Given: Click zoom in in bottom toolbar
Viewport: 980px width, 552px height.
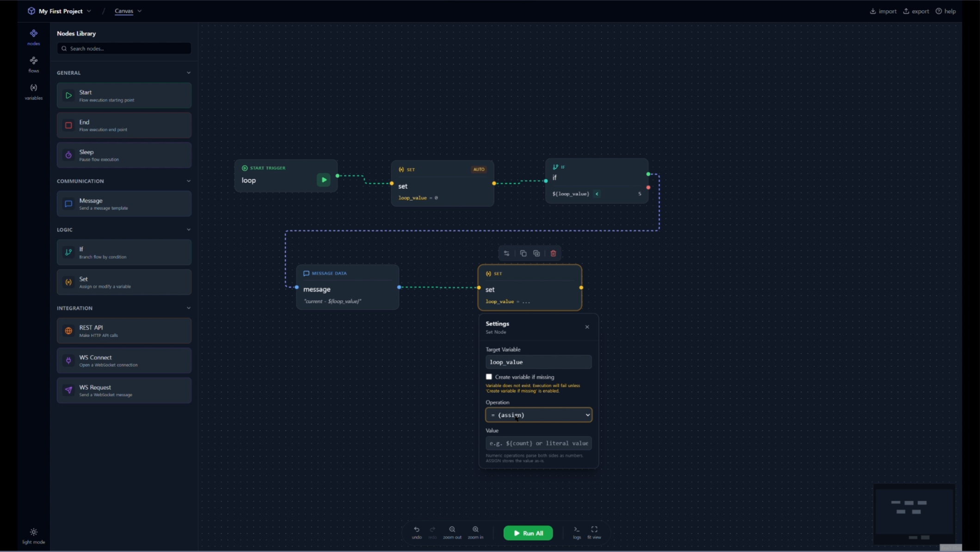Looking at the screenshot, I should tap(475, 533).
